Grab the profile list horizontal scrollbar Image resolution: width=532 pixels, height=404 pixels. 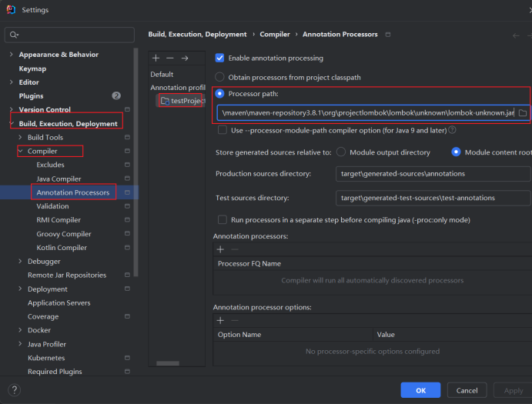[168, 363]
